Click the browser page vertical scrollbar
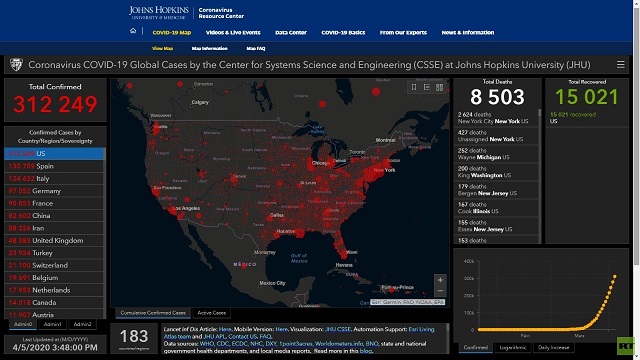The width and height of the screenshot is (640, 360). [636, 135]
